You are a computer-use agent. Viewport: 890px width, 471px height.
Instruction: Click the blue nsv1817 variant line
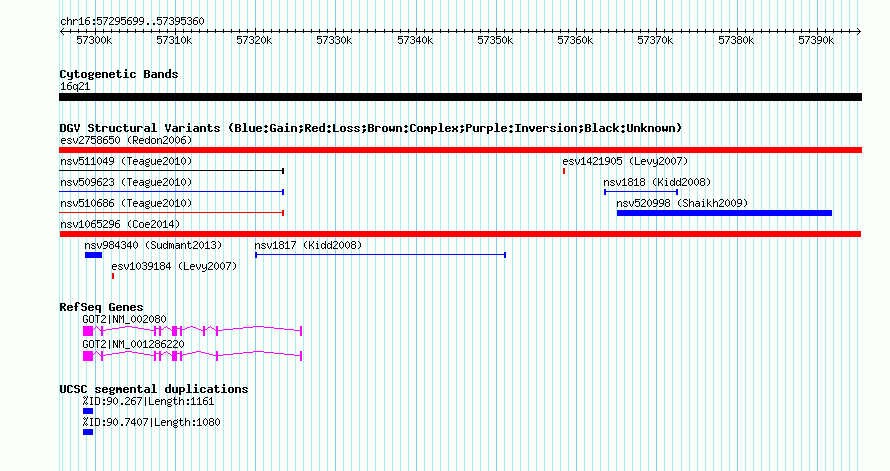point(380,255)
